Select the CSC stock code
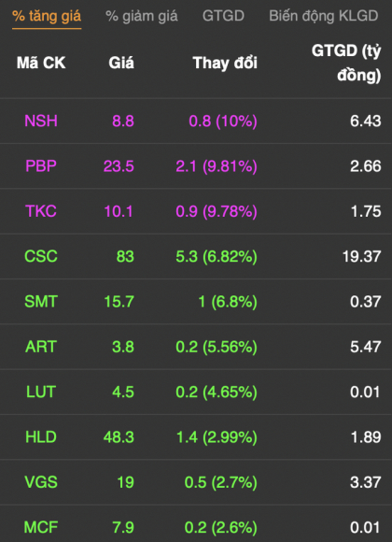 coord(41,256)
